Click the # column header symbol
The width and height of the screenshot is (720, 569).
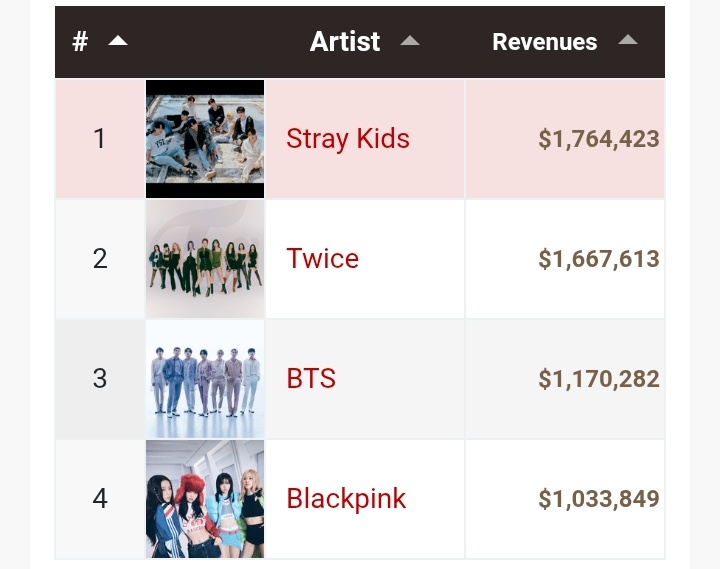80,42
